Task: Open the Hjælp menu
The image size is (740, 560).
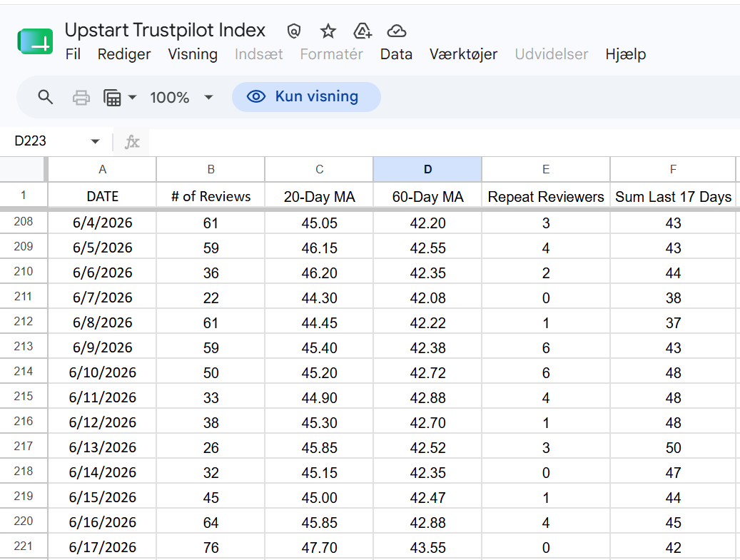Action: (625, 54)
